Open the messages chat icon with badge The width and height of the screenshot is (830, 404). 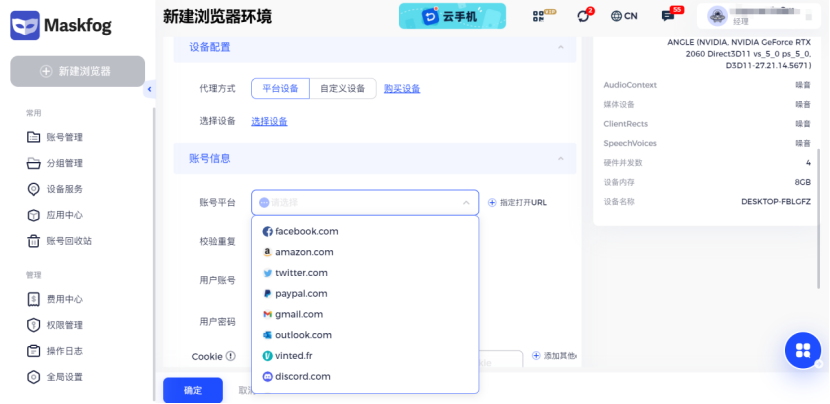tap(668, 16)
